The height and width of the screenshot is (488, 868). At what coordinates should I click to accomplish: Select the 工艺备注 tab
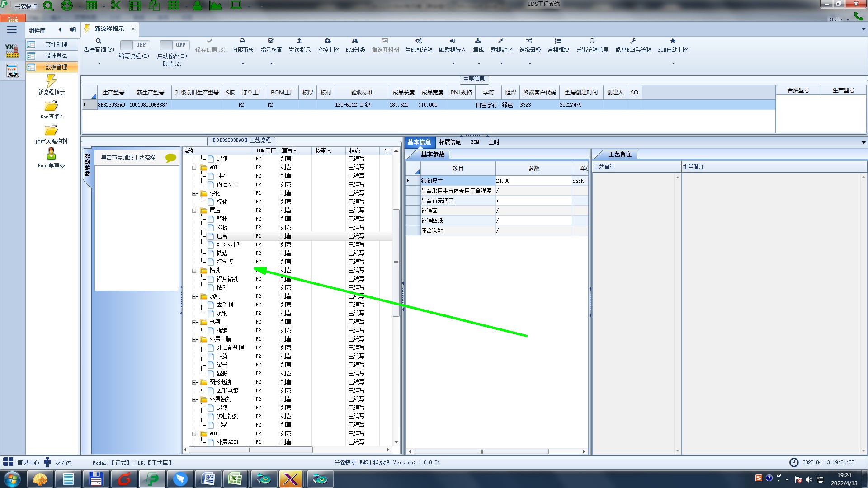click(x=619, y=154)
